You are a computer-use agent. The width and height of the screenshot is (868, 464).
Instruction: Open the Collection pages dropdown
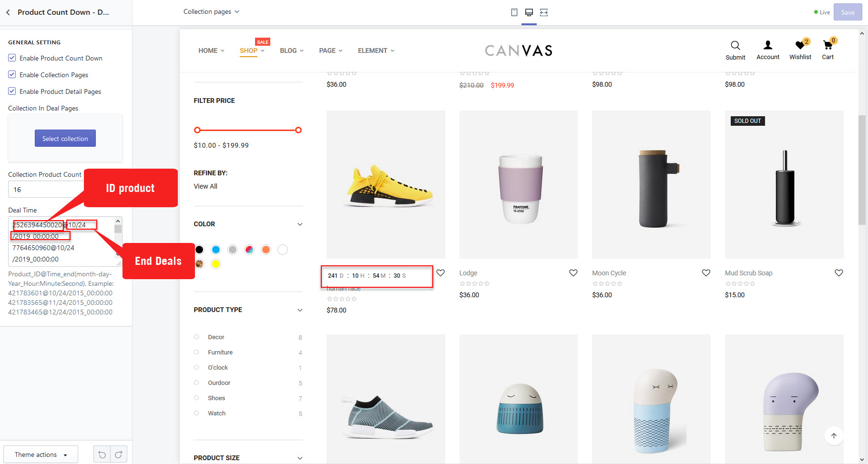click(x=211, y=11)
